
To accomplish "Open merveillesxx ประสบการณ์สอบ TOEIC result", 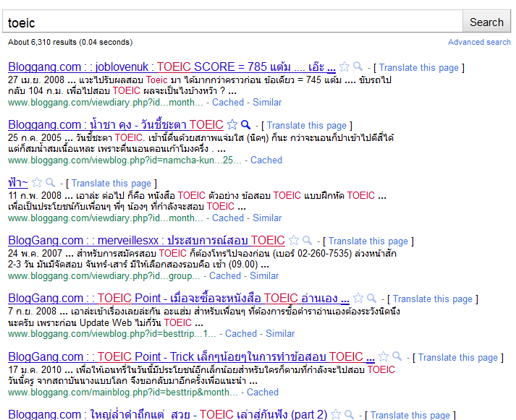I will (x=146, y=240).
